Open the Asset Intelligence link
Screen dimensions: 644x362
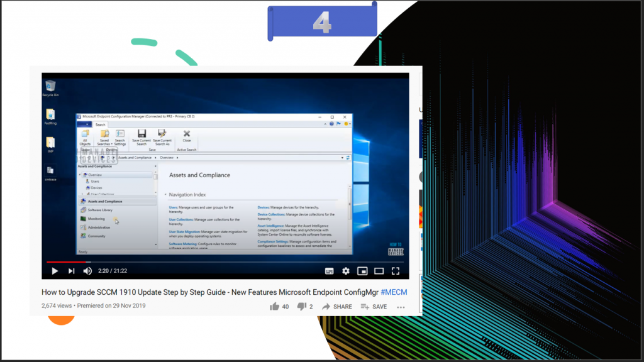(x=270, y=226)
